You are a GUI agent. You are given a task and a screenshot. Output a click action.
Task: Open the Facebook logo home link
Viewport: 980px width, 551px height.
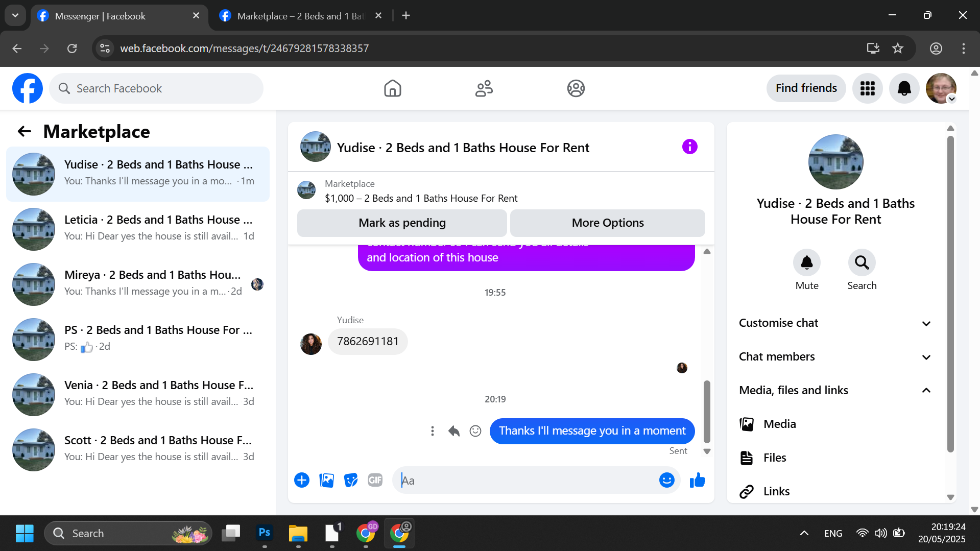point(28,88)
